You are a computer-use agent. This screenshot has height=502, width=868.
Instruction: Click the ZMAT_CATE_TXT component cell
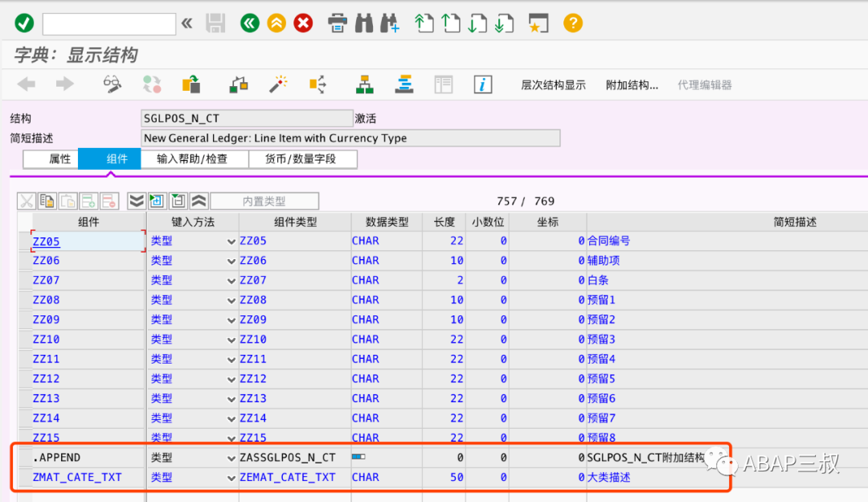click(x=88, y=477)
